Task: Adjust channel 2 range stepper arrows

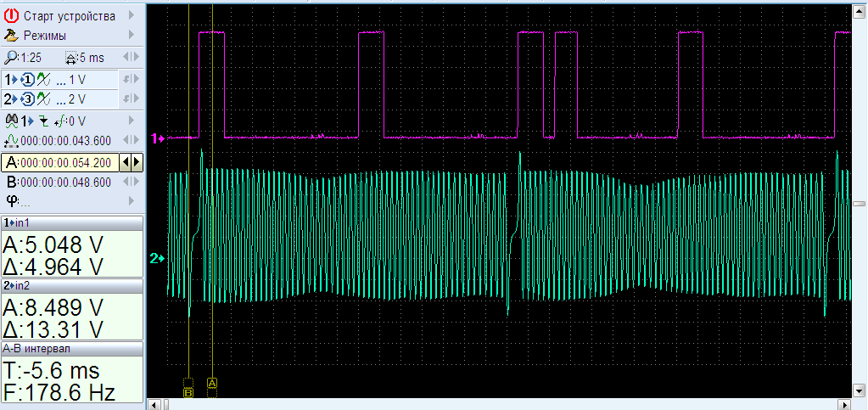Action: [x=132, y=99]
